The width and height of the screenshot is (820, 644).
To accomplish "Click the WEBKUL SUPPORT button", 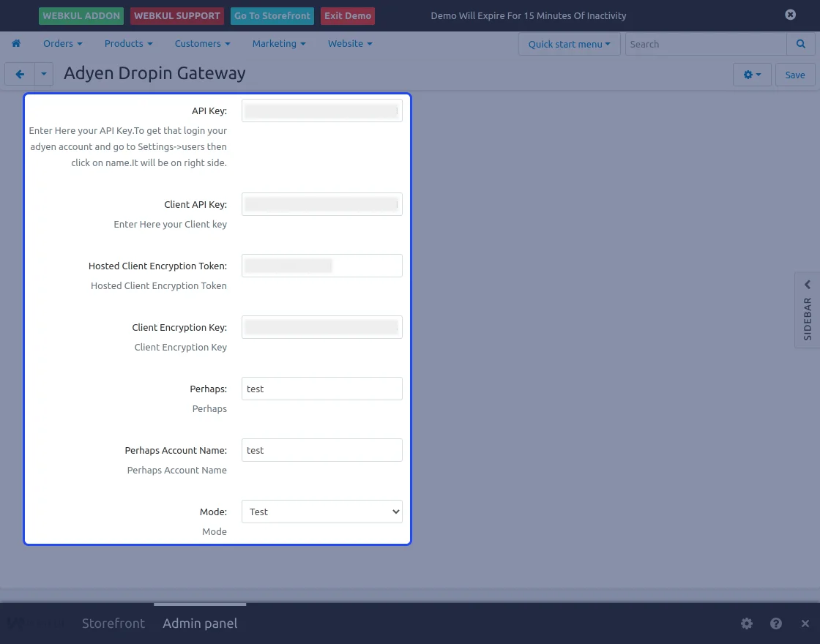I will click(176, 15).
